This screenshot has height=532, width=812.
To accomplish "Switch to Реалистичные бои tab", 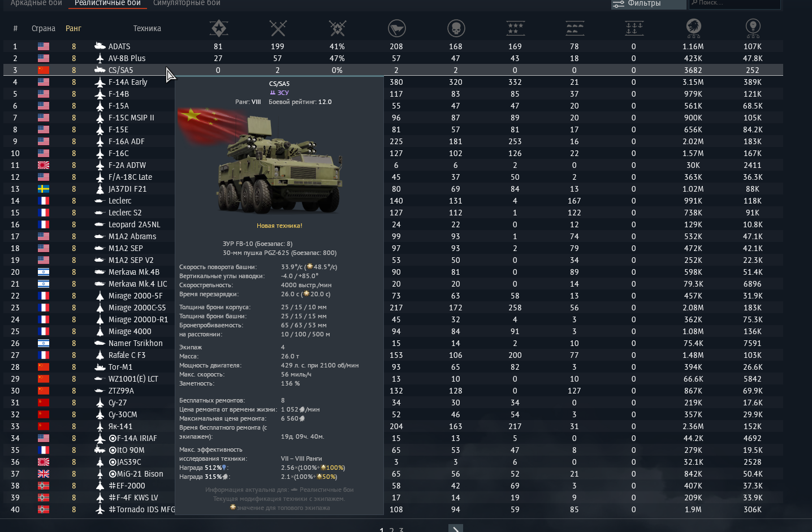I will click(x=107, y=3).
